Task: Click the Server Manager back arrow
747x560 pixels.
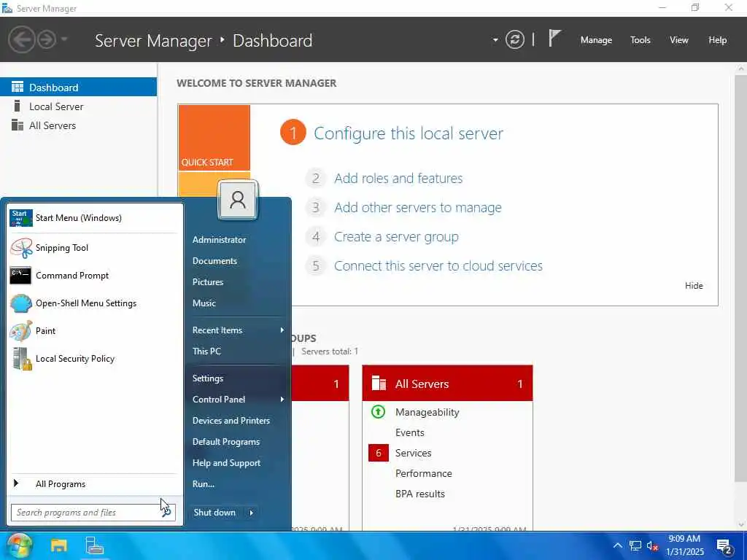Action: [x=21, y=39]
